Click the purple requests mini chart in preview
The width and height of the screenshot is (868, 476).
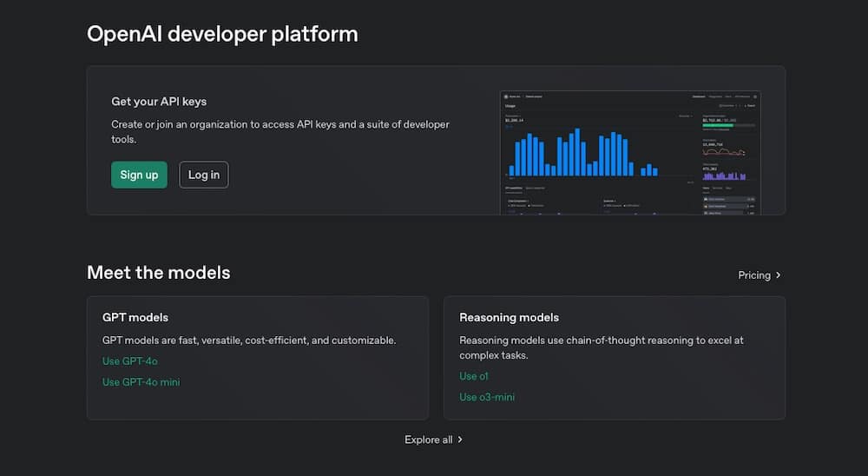coord(725,175)
